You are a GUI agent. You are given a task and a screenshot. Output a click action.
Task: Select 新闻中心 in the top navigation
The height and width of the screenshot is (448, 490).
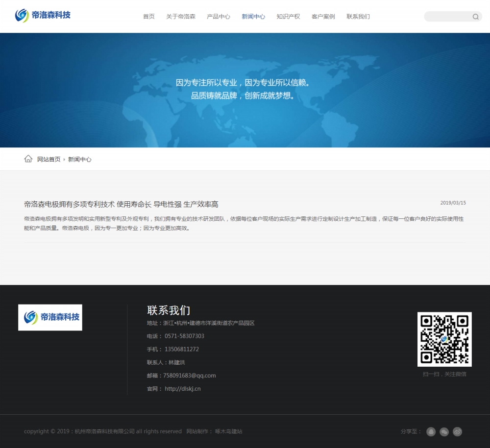pos(253,17)
